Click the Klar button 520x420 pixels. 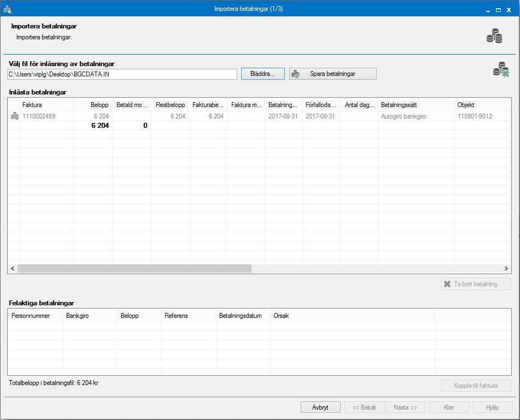(x=449, y=407)
